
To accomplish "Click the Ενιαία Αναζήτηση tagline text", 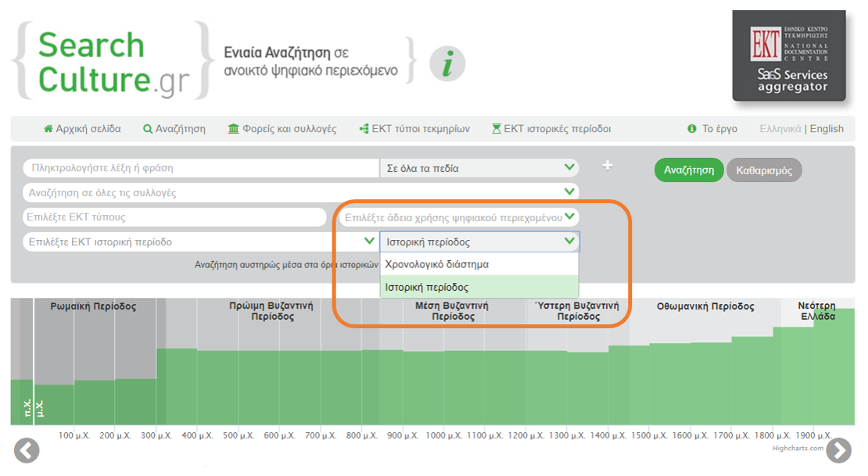I will point(310,62).
